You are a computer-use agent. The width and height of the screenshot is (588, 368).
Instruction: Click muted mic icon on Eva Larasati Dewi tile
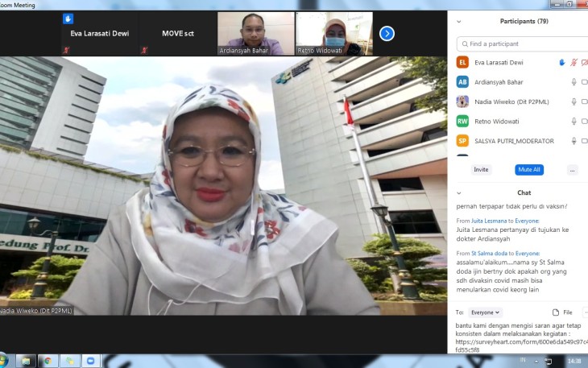click(66, 50)
